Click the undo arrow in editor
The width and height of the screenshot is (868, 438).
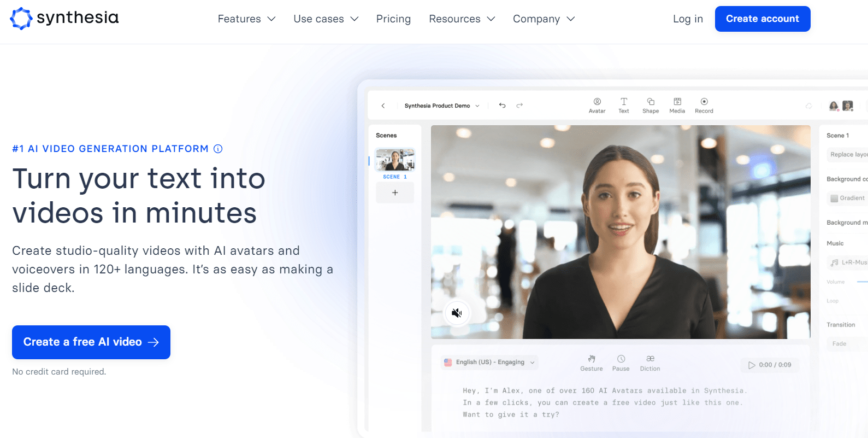click(x=503, y=106)
